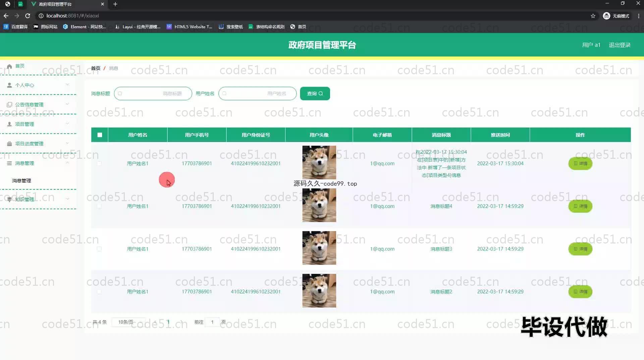Click the previous page arrow in pagination
Image resolution: width=644 pixels, height=360 pixels.
pyautogui.click(x=155, y=322)
